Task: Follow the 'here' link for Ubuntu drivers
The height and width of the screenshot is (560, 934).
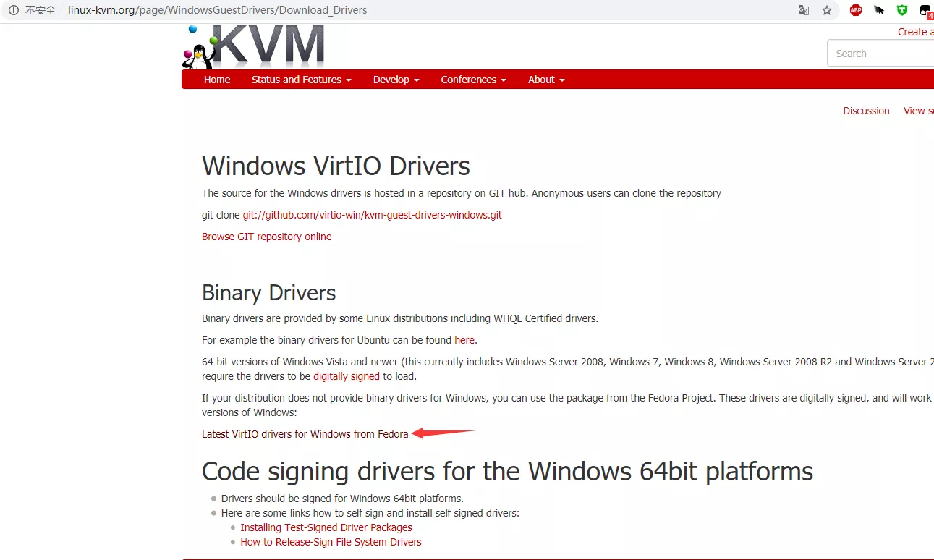Action: coord(464,340)
